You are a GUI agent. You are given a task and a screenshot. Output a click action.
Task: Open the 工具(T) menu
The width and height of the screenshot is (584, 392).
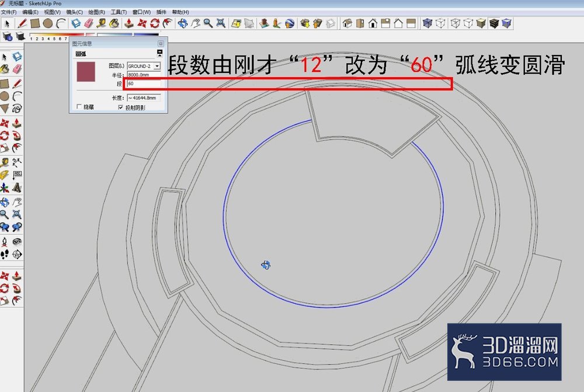click(119, 12)
